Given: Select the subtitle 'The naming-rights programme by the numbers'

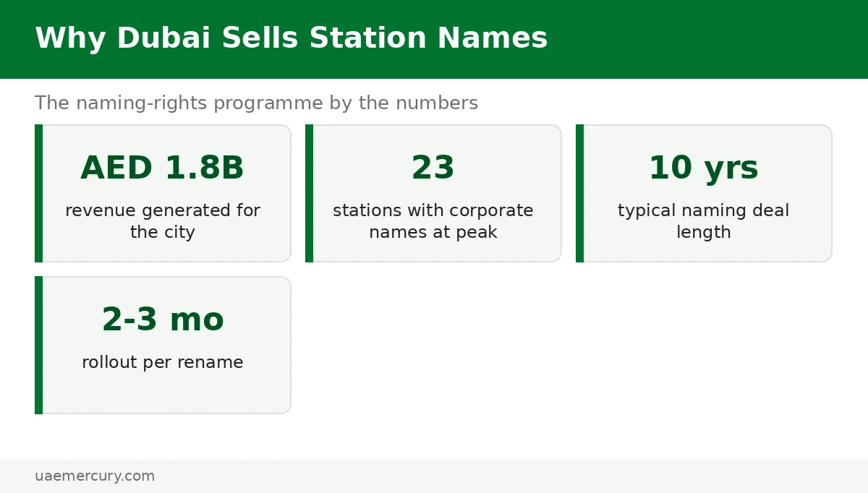Looking at the screenshot, I should click(256, 103).
